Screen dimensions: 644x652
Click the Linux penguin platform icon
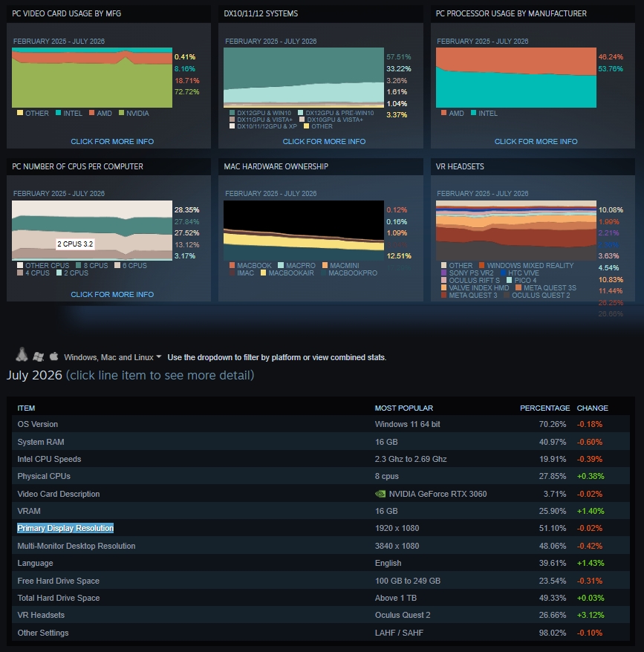click(x=22, y=355)
